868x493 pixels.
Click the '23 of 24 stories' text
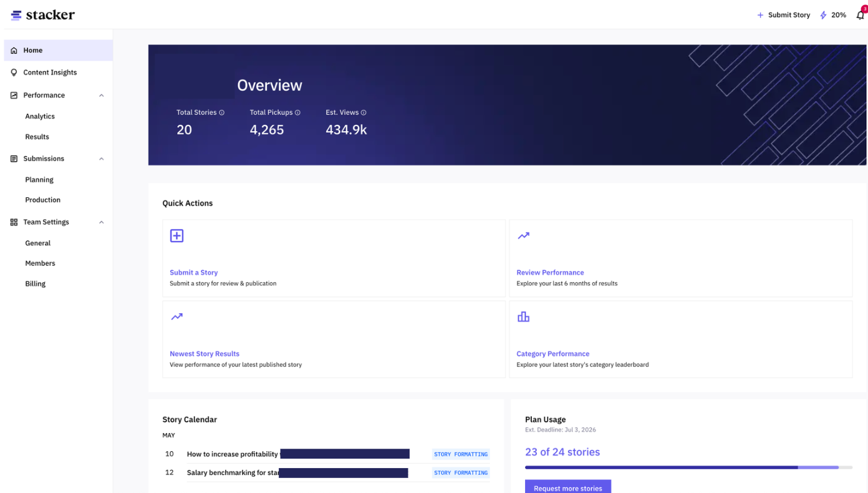pyautogui.click(x=562, y=452)
